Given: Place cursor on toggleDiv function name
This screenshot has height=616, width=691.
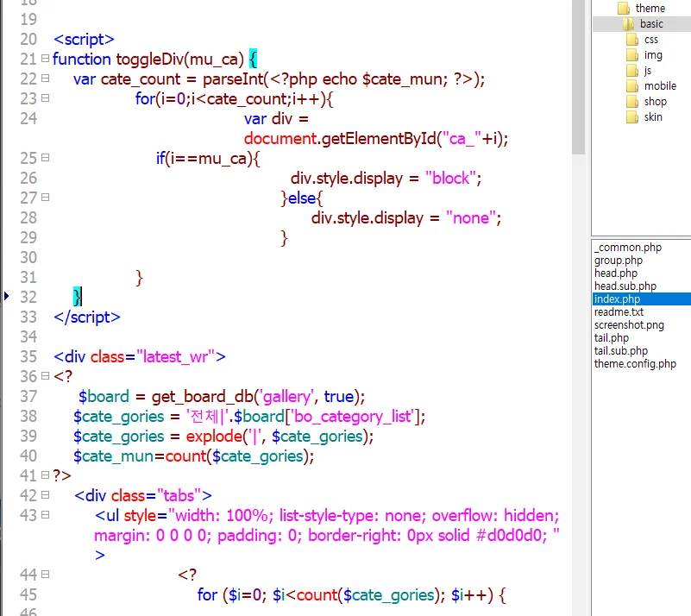Looking at the screenshot, I should (x=150, y=59).
